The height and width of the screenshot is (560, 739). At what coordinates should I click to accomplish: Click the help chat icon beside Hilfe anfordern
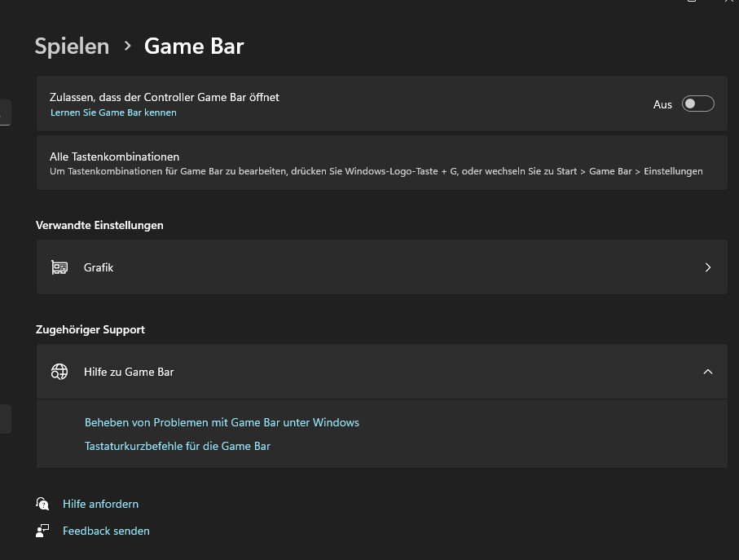(42, 504)
